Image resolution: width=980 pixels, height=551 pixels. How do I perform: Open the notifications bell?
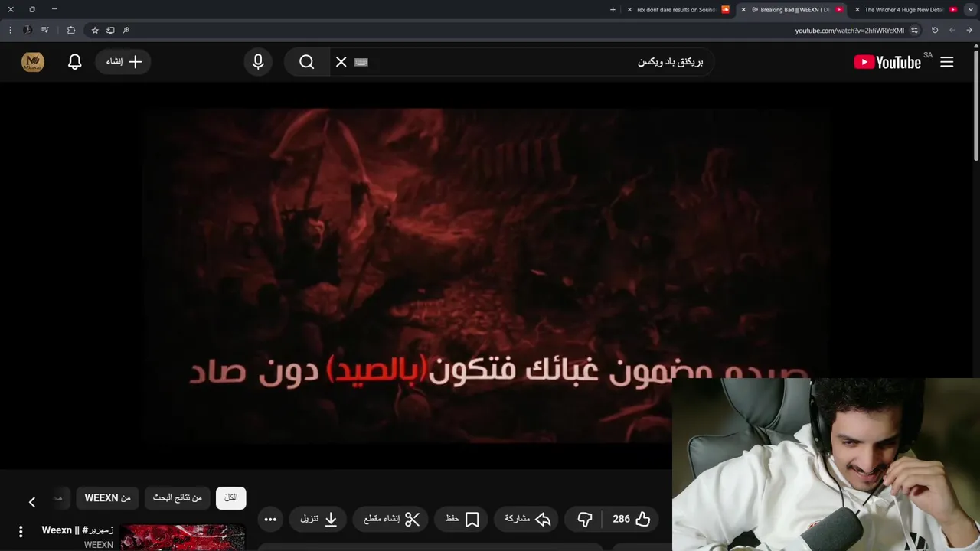pyautogui.click(x=74, y=62)
